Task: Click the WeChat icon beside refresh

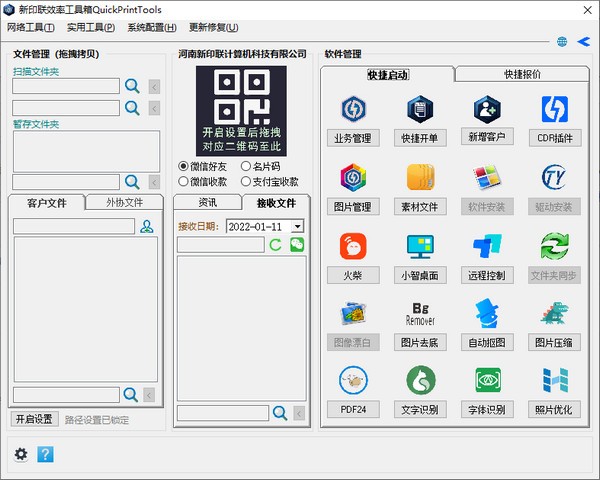Action: click(297, 244)
